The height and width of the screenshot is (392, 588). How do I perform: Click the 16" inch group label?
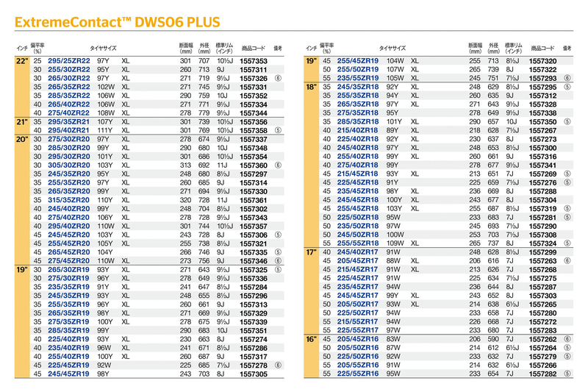311,339
